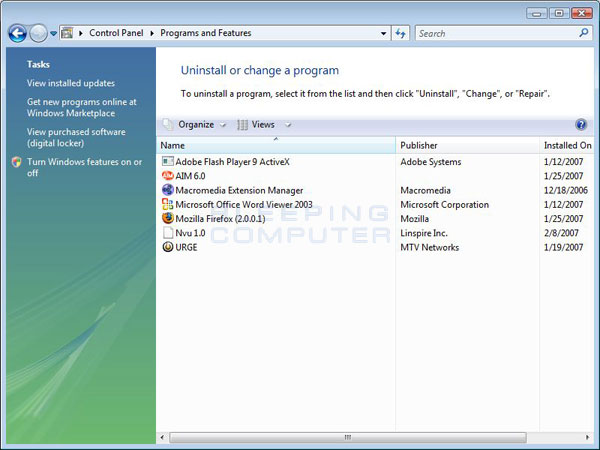Select Control Panel breadcrumb
Screen dimensions: 600x450
116,33
